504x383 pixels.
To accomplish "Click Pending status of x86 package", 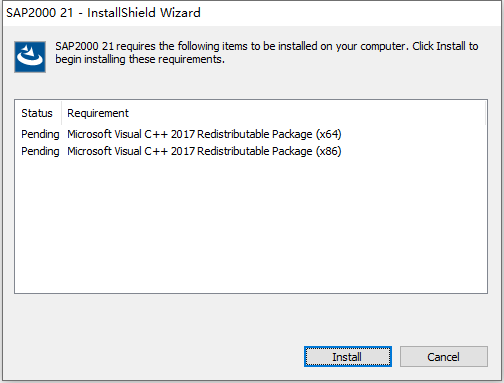I will click(x=40, y=151).
